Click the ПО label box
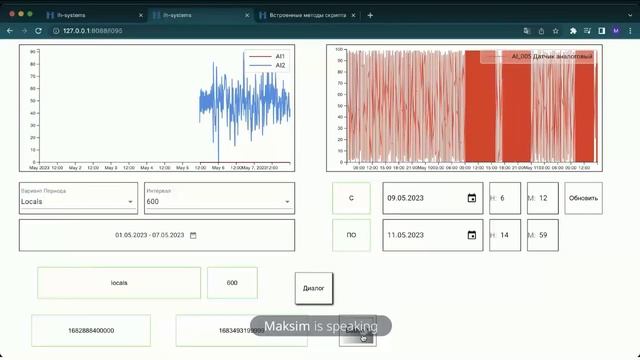The width and height of the screenshot is (640, 360). click(351, 235)
